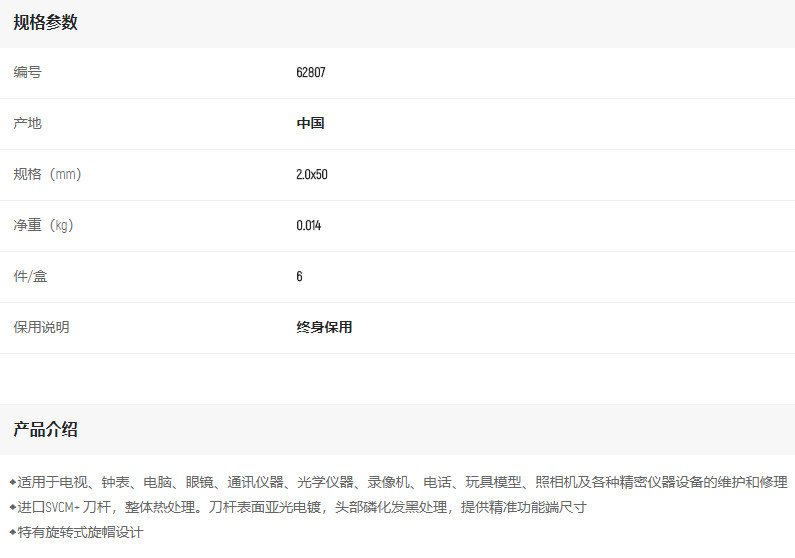Select the 0.014 net weight value

(x=309, y=225)
